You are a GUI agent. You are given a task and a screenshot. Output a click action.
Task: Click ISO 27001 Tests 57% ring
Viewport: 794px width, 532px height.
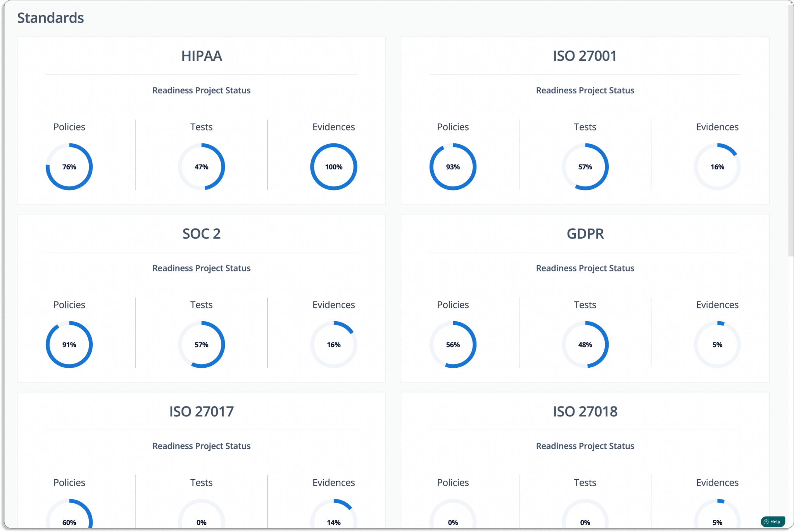pyautogui.click(x=585, y=167)
